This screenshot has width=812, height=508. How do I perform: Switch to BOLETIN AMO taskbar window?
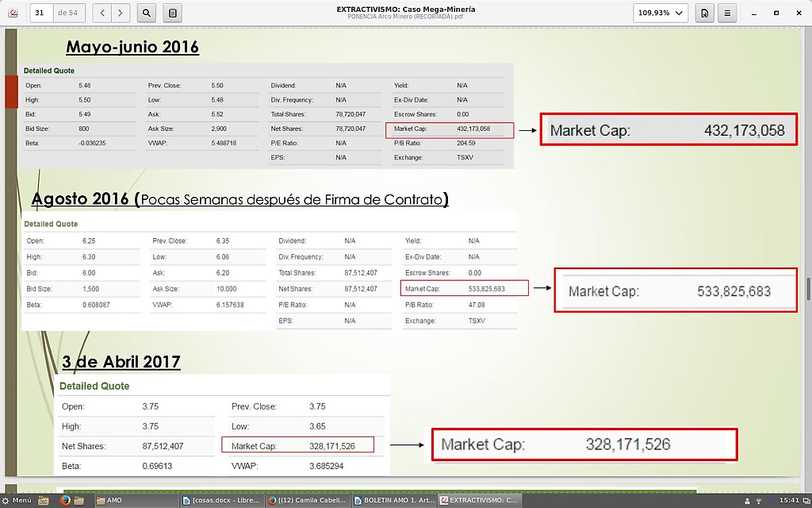[x=393, y=501]
